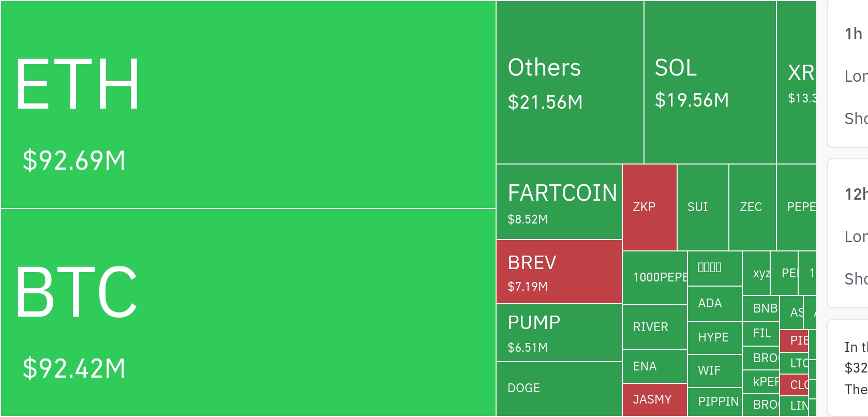Open the PUMP $6.51M block
Screen dimensions: 868x417
coord(559,333)
